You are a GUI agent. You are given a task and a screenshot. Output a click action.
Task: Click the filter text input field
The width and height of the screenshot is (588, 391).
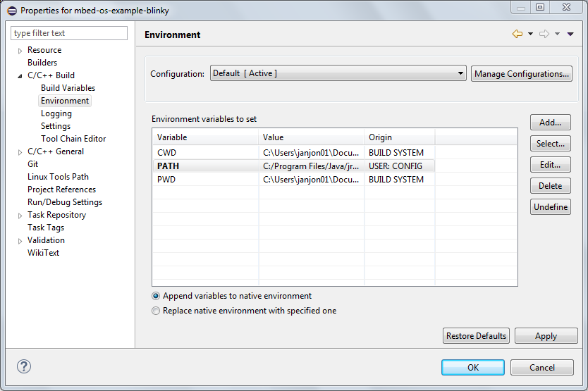(69, 33)
